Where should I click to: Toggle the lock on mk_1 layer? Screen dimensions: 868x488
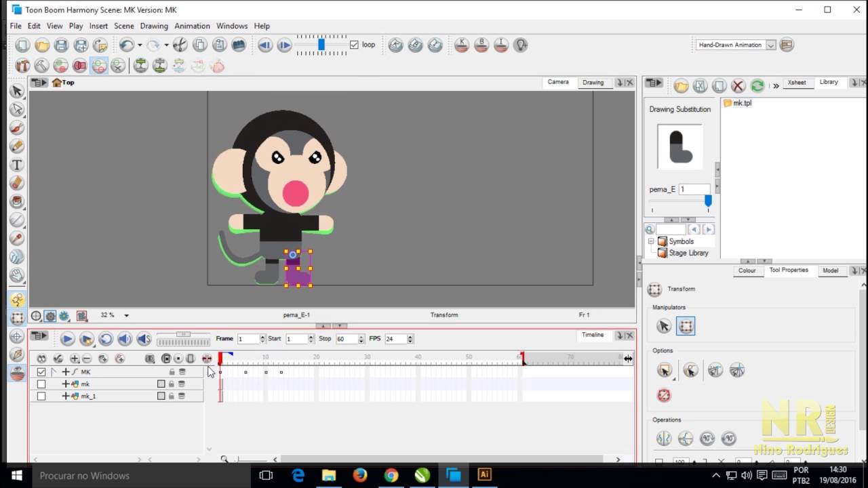tap(172, 396)
